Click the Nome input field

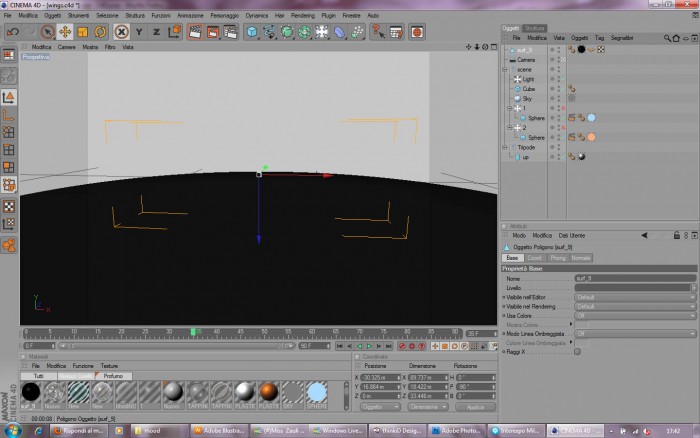point(635,278)
